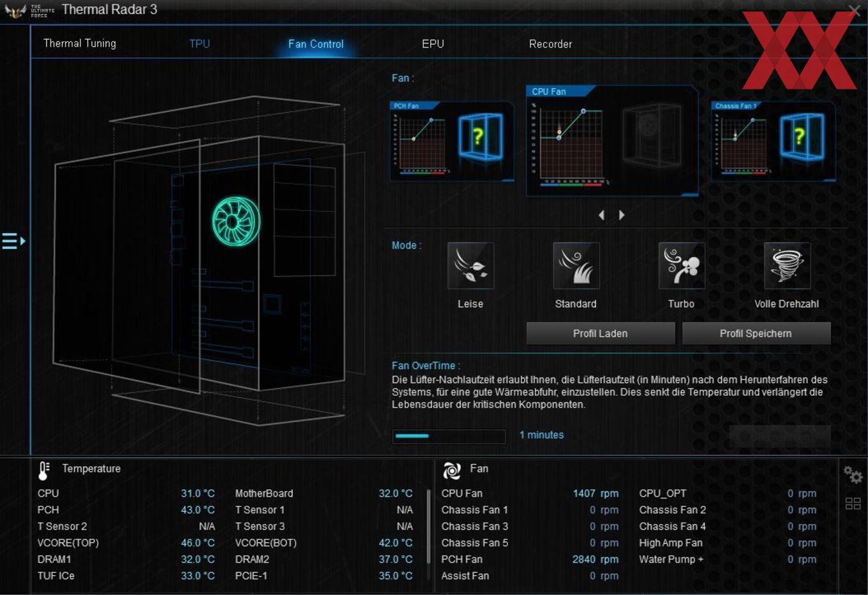Click the TUF logo in the title bar
Image resolution: width=868 pixels, height=595 pixels.
pyautogui.click(x=15, y=10)
